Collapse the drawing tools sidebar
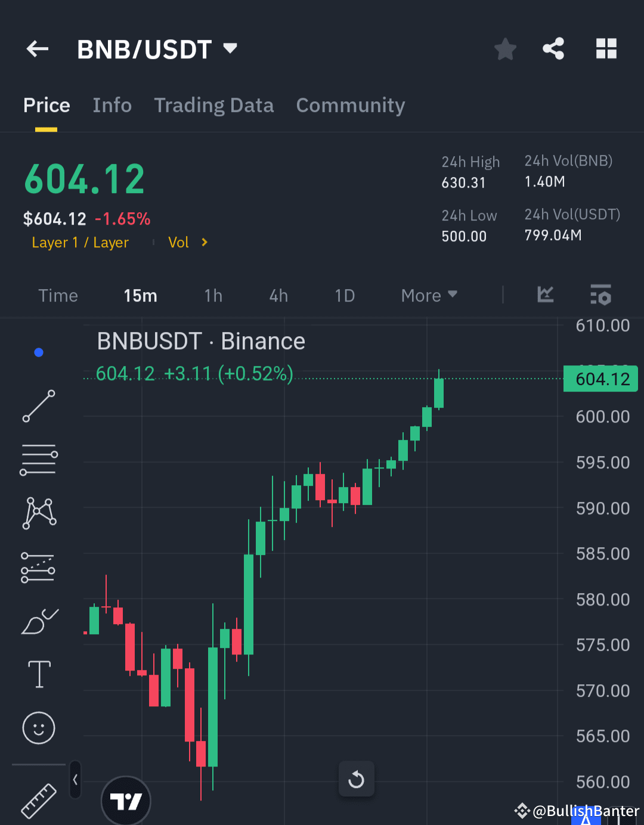Screen dimensions: 644x825 [75, 779]
